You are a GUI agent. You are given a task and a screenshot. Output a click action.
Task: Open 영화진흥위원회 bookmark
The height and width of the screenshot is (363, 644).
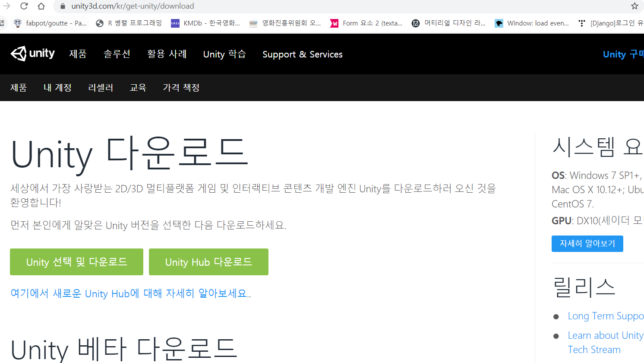[x=285, y=23]
